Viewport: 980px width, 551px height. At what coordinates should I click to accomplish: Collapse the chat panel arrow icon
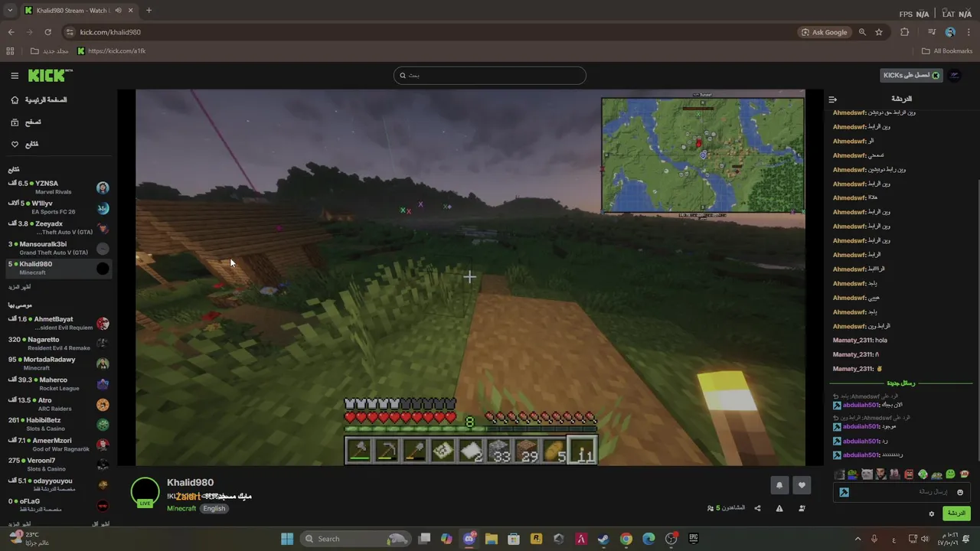[x=833, y=99]
